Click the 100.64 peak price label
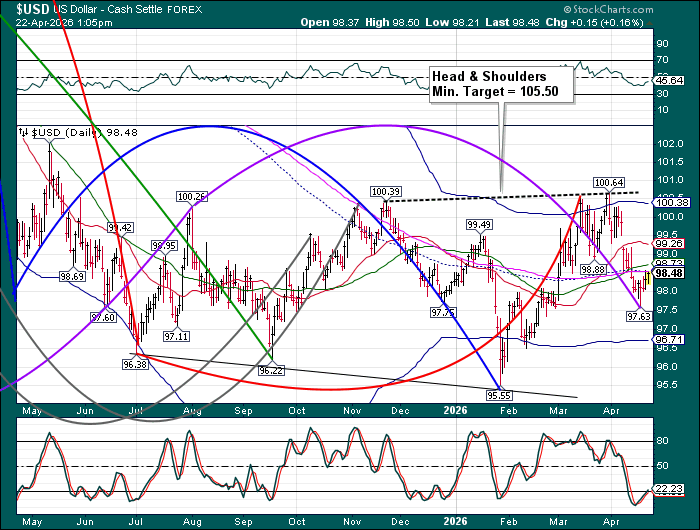The image size is (700, 530). tap(608, 182)
